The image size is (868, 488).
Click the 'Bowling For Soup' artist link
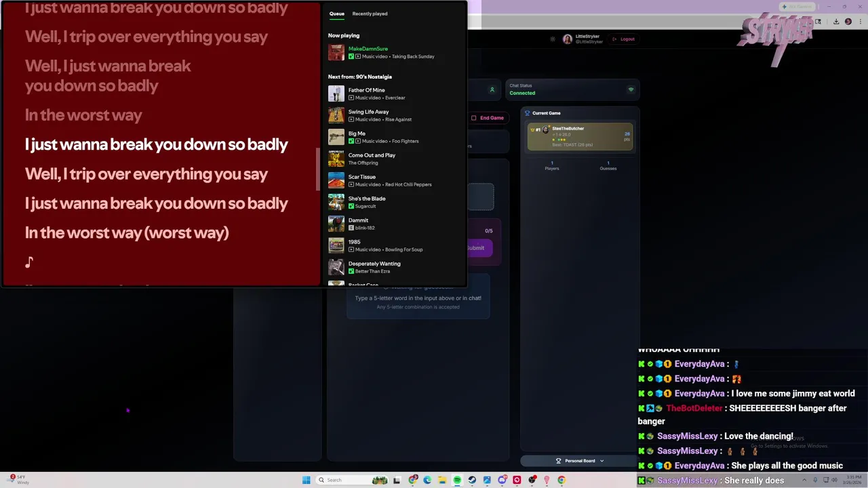[x=404, y=249]
